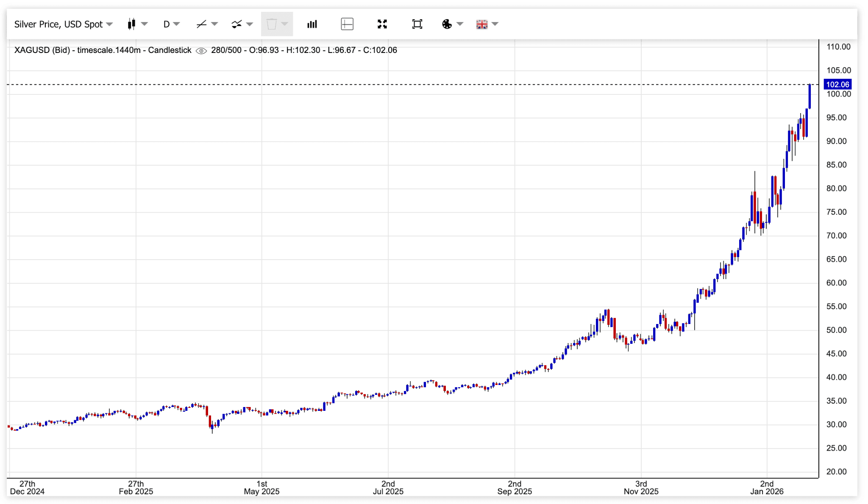
Task: Toggle the volume bars icon
Action: pos(312,24)
